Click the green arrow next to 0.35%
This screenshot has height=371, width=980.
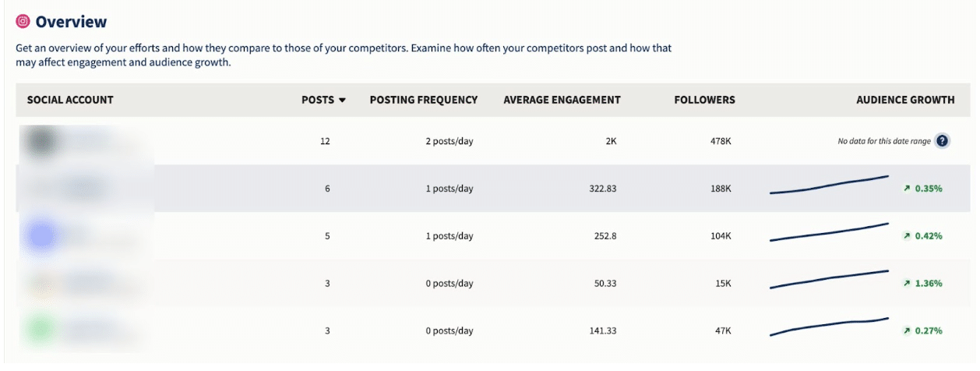[907, 189]
